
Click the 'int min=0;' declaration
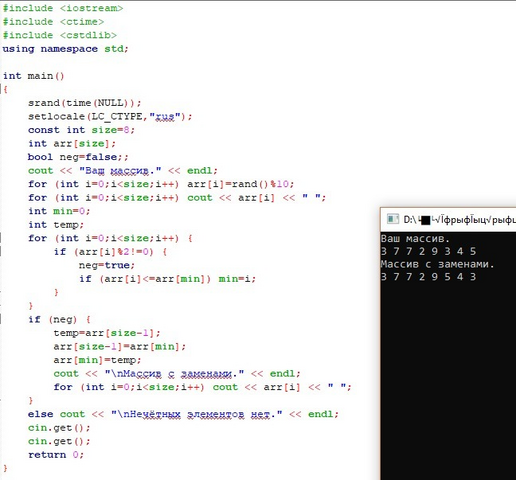point(59,211)
